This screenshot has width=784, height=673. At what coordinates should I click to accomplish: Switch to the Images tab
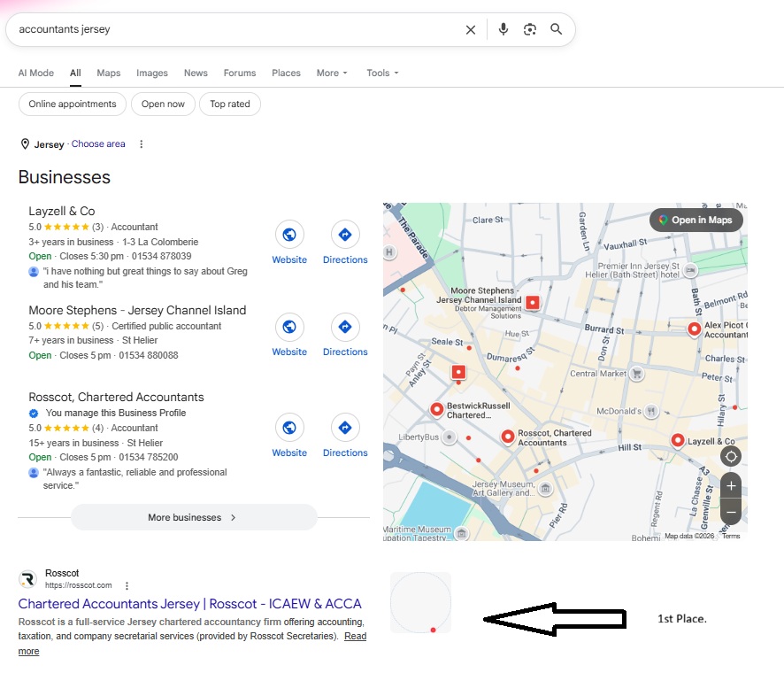pos(152,73)
